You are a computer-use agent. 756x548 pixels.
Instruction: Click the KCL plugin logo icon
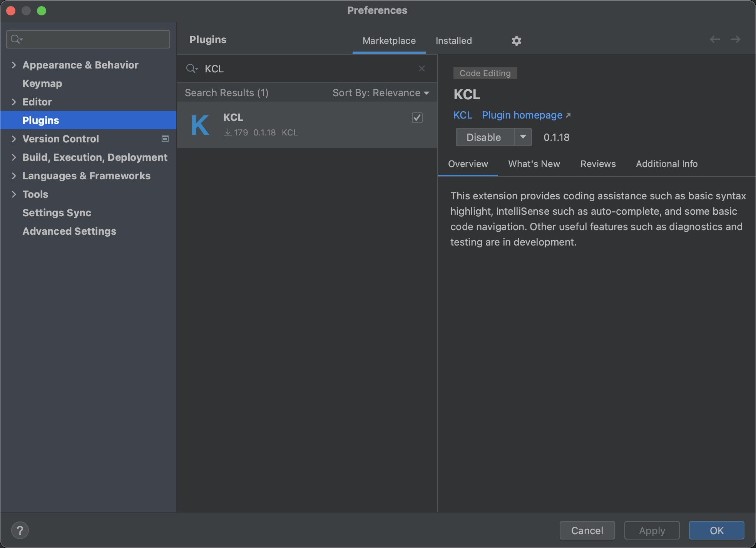coord(200,125)
